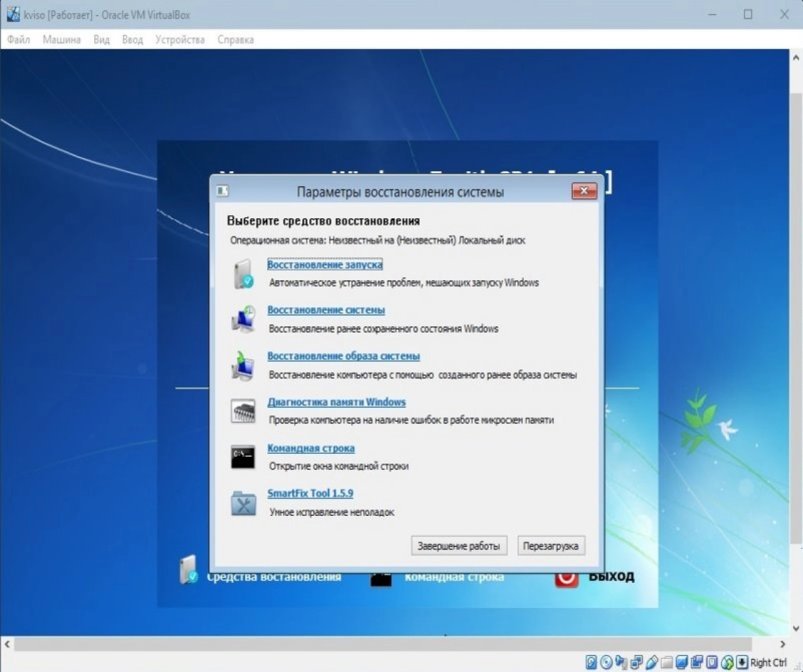The image size is (803, 672).
Task: Open the Устройства menu
Action: (x=180, y=40)
